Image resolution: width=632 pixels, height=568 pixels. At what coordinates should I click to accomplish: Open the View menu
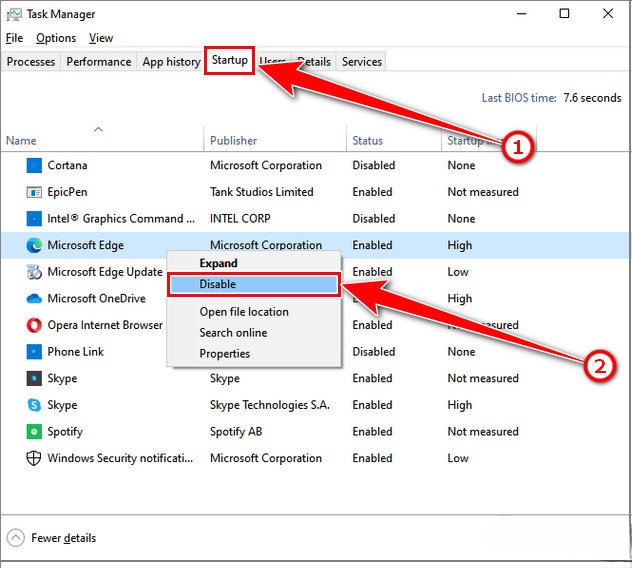(x=101, y=38)
